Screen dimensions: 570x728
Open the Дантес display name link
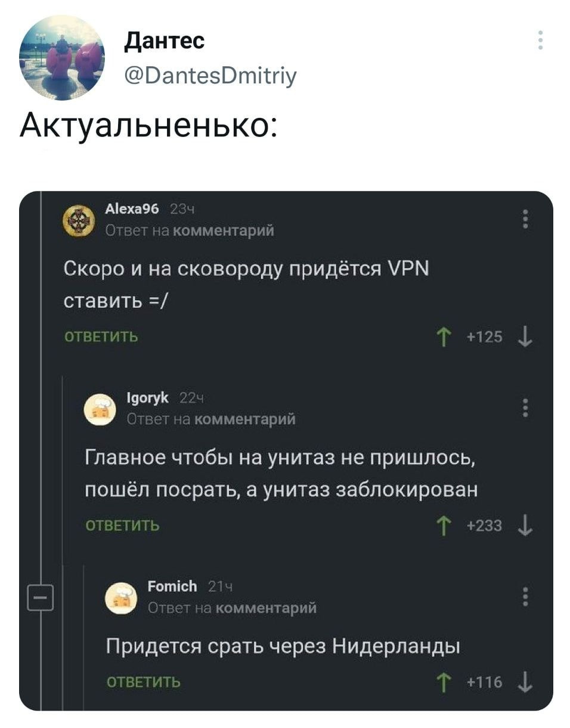165,41
